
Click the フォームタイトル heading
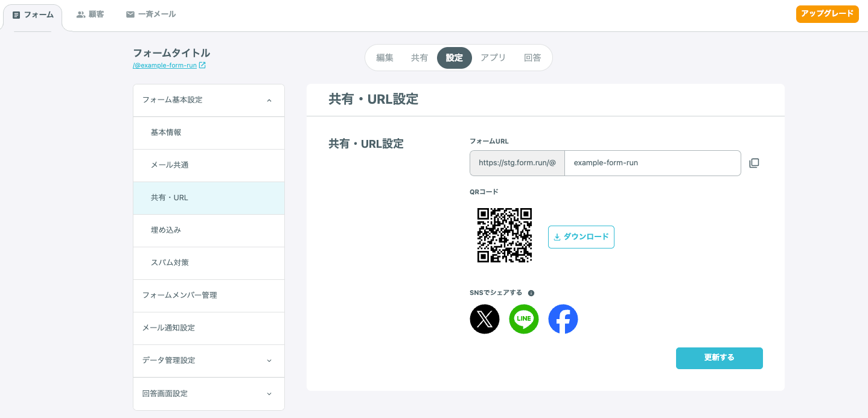(x=171, y=53)
